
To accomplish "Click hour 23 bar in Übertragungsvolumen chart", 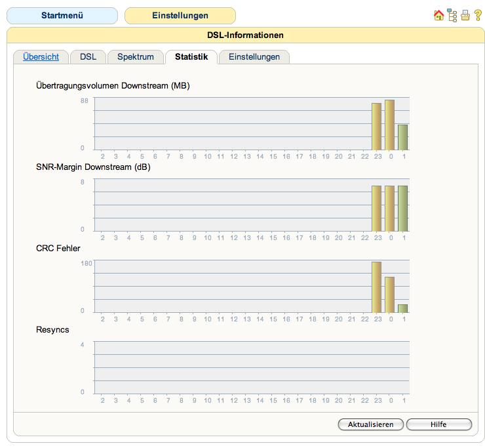I will [x=376, y=127].
